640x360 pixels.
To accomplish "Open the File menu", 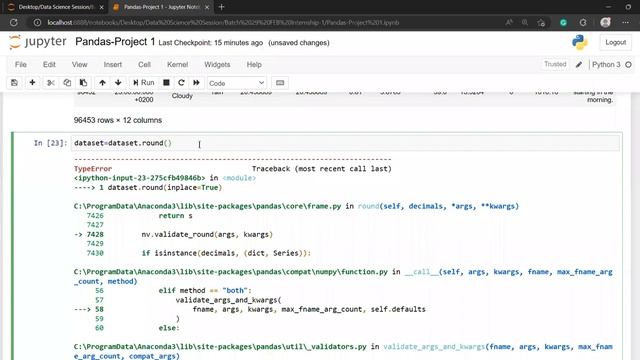I will 21,64.
